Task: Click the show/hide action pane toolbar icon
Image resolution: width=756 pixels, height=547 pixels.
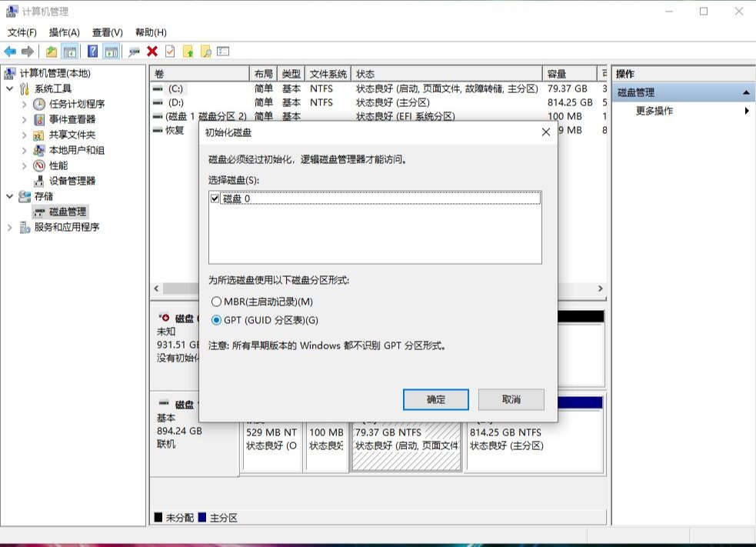Action: (111, 51)
